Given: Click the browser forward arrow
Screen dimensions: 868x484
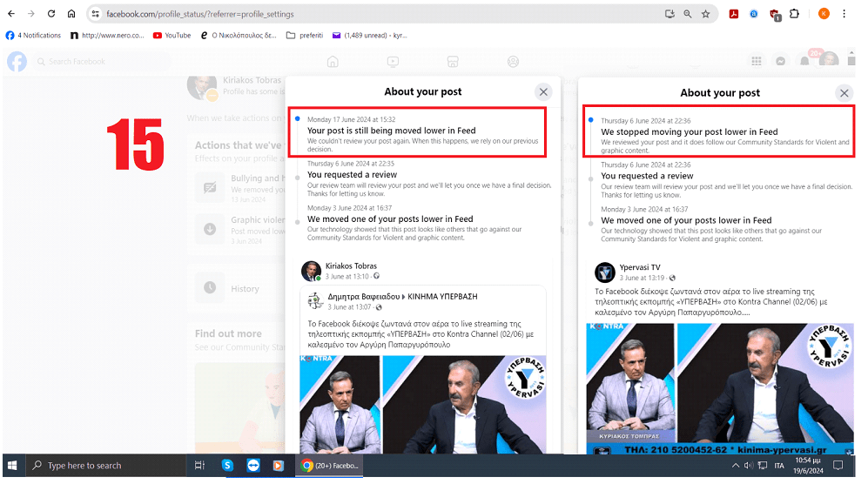Looking at the screenshot, I should pos(31,14).
